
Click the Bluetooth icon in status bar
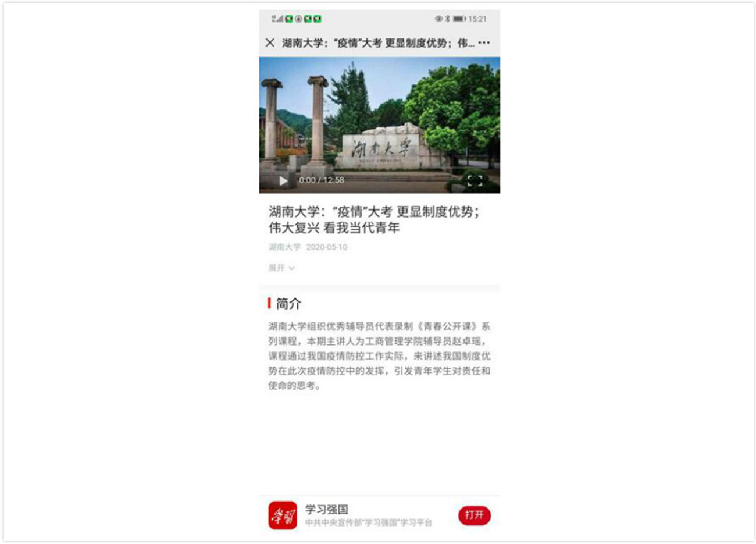tap(447, 19)
